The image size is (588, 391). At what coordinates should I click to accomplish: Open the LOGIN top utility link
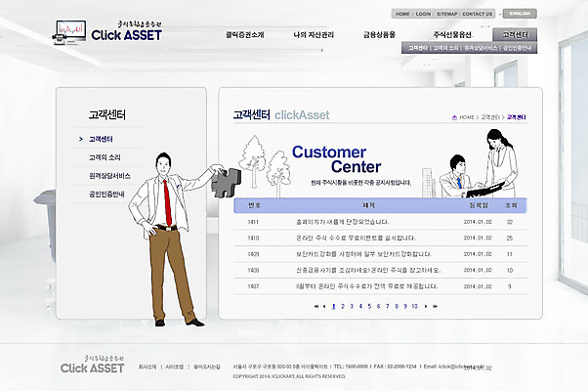point(423,14)
